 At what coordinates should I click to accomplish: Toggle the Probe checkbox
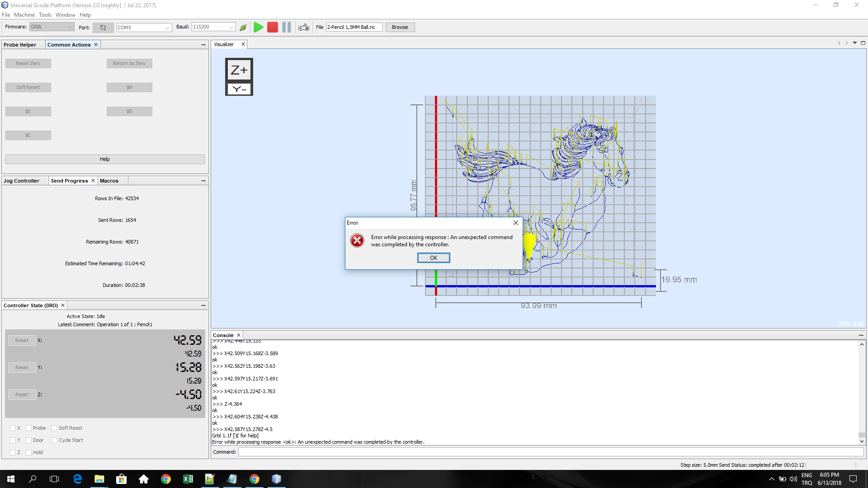[28, 428]
